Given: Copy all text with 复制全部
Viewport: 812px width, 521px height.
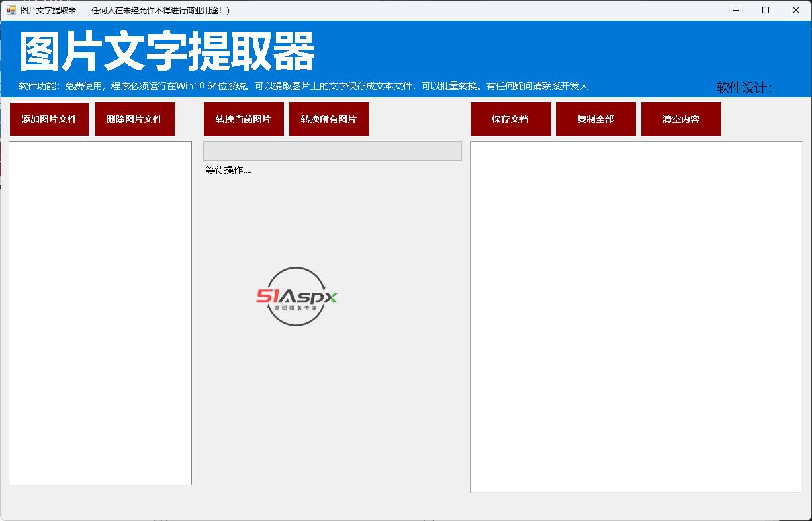Looking at the screenshot, I should [x=596, y=119].
